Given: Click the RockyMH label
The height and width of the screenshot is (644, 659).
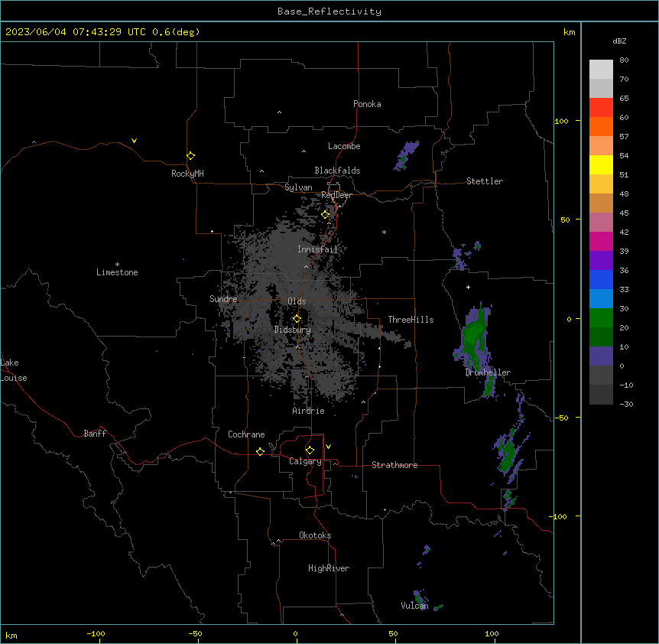Looking at the screenshot, I should [x=187, y=174].
